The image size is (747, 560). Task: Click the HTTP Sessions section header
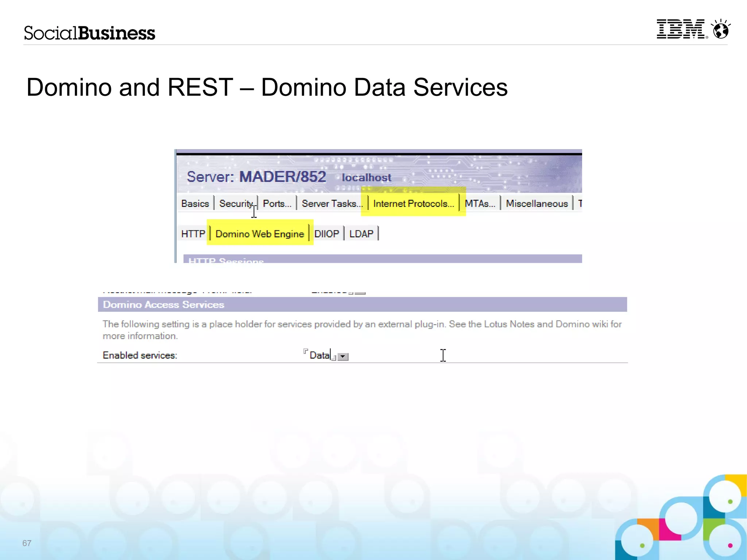coord(383,259)
